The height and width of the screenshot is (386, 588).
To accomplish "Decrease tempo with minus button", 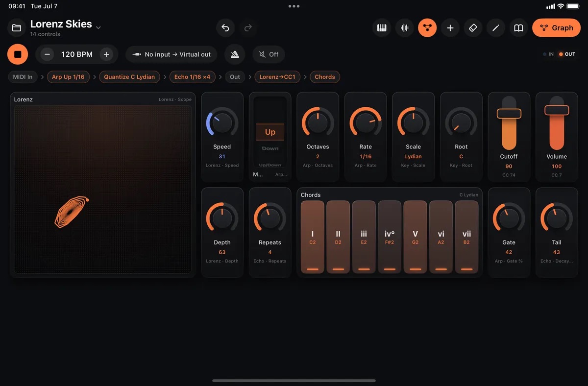I will pos(47,54).
